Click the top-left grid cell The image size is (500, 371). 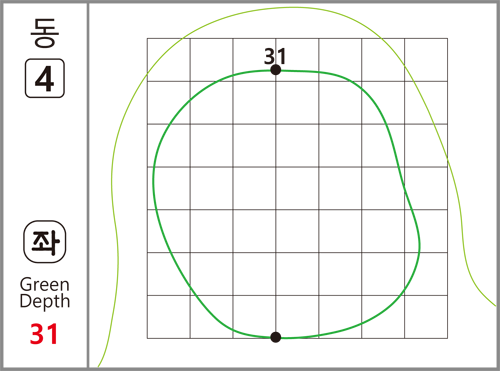(x=169, y=60)
